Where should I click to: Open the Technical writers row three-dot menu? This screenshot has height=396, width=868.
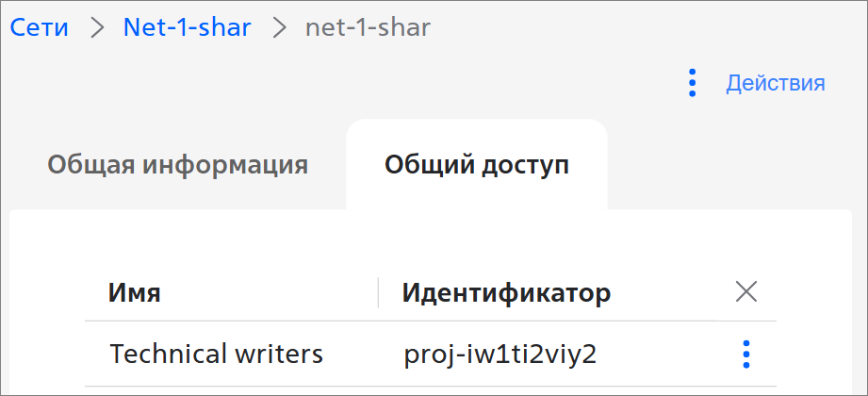click(x=746, y=354)
